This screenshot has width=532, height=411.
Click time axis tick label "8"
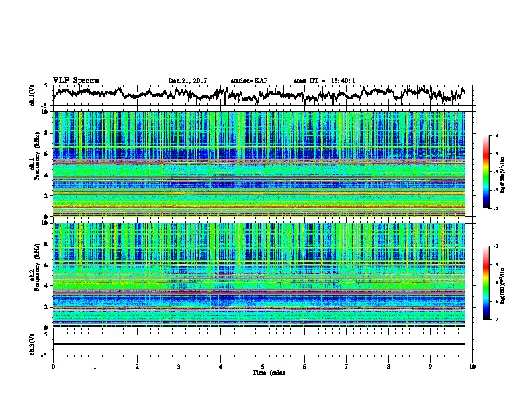388,366
